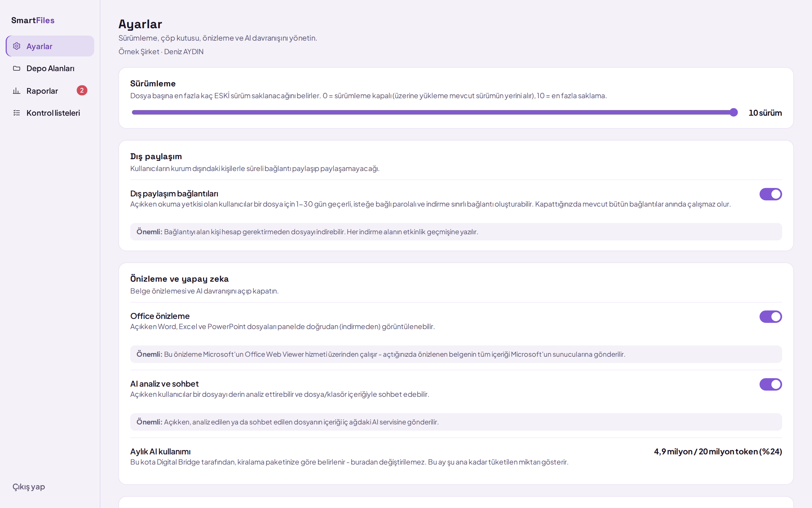812x508 pixels.
Task: Turn off the Office önizleme switch
Action: click(x=771, y=316)
